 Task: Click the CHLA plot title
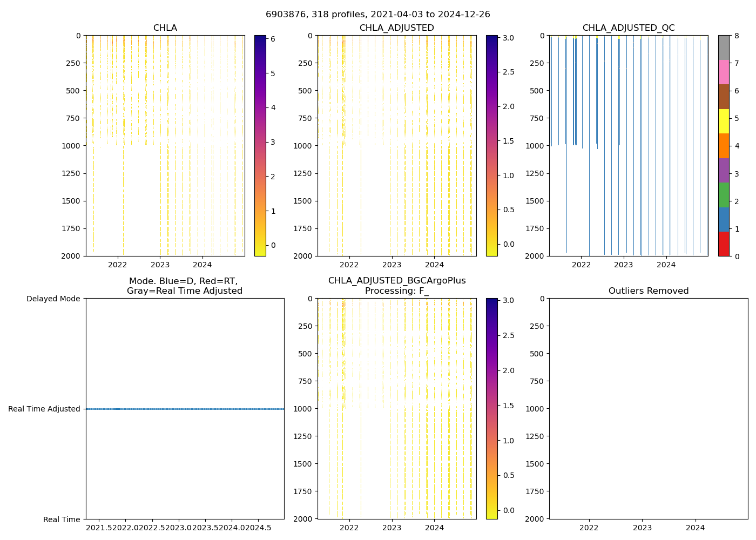pyautogui.click(x=165, y=28)
